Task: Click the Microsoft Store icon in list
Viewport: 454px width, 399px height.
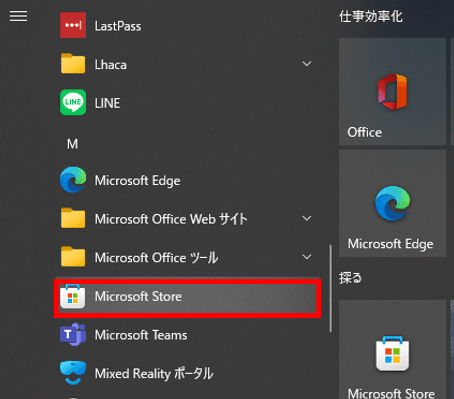Action: 73,296
